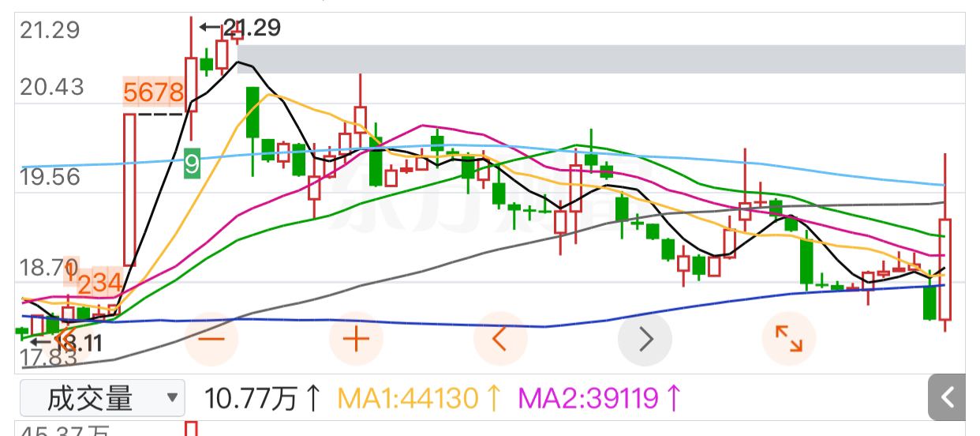Viewport: 980px width, 436px height.
Task: Tap the 5678 sequence marker
Action: pyautogui.click(x=155, y=93)
